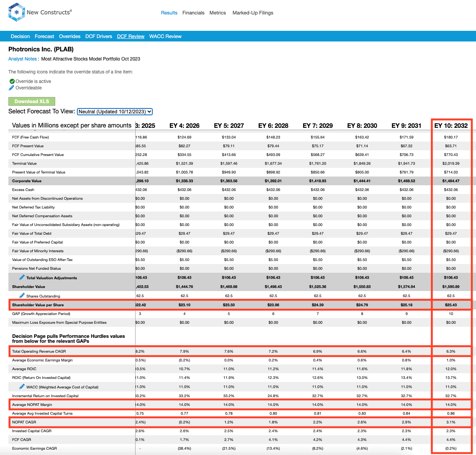Click the $1,484.47 Corporate Value cell

coord(451,181)
